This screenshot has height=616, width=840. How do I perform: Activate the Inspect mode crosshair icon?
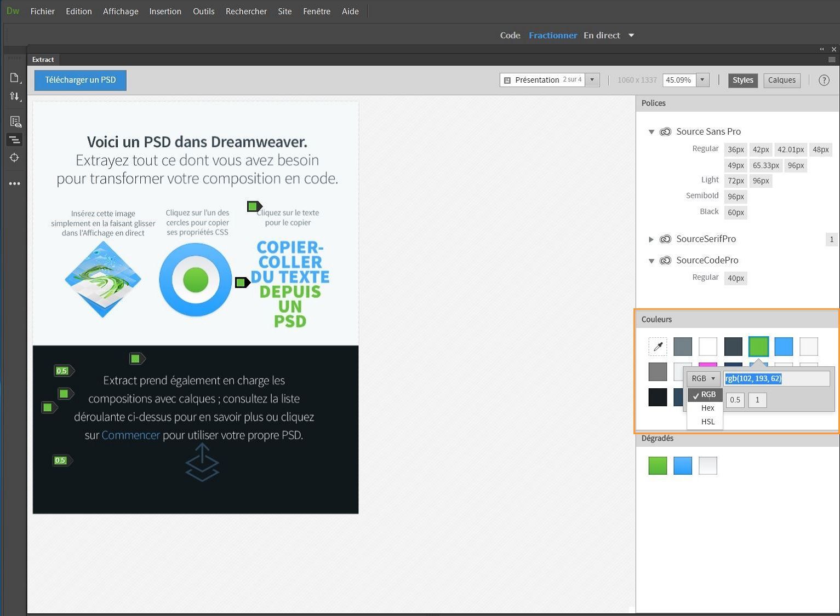point(15,158)
